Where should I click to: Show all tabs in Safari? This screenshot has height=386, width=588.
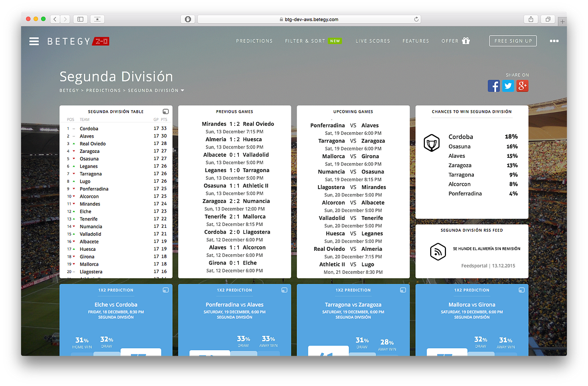coord(548,19)
